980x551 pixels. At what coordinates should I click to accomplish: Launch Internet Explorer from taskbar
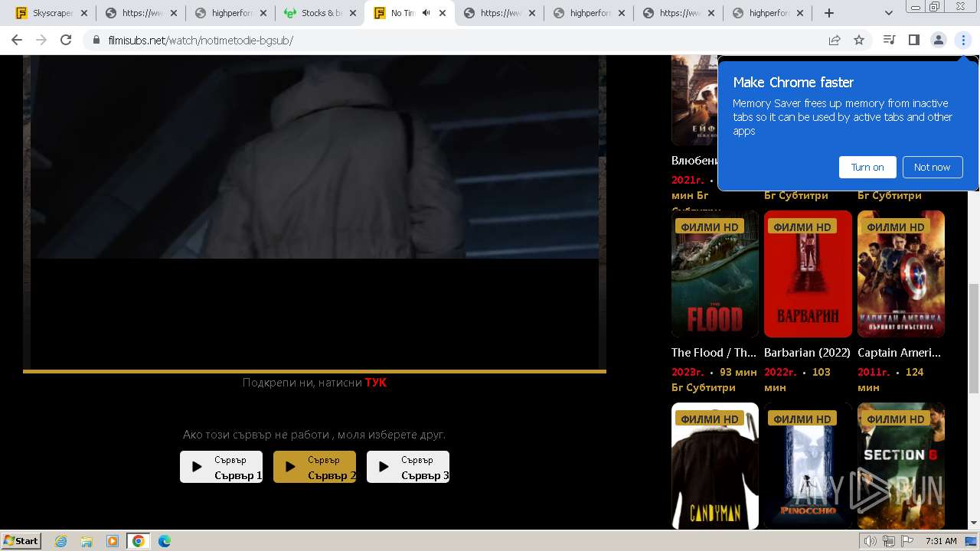pos(60,541)
